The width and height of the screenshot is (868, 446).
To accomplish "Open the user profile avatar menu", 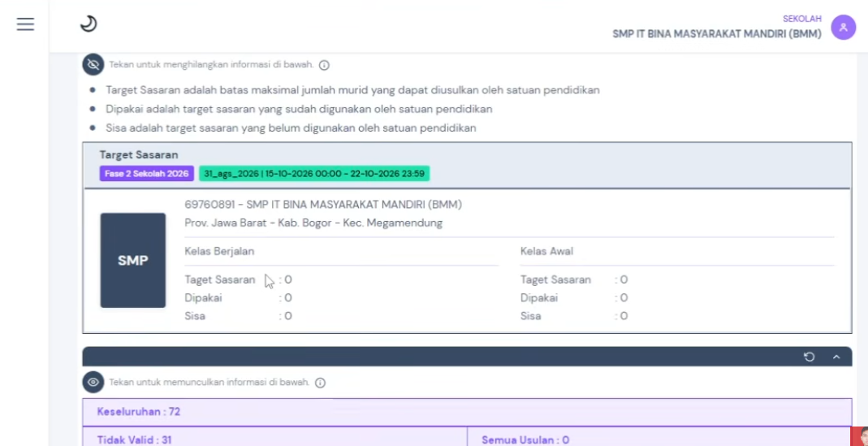I will click(x=843, y=27).
